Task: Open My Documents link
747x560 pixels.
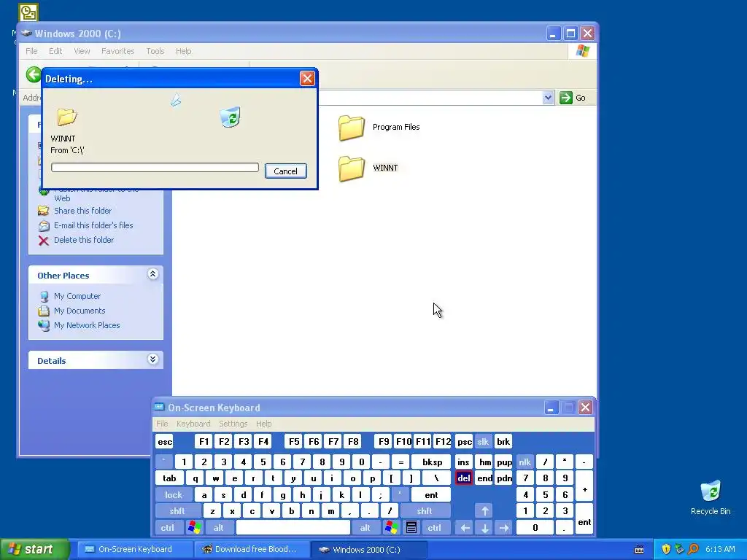Action: (80, 311)
